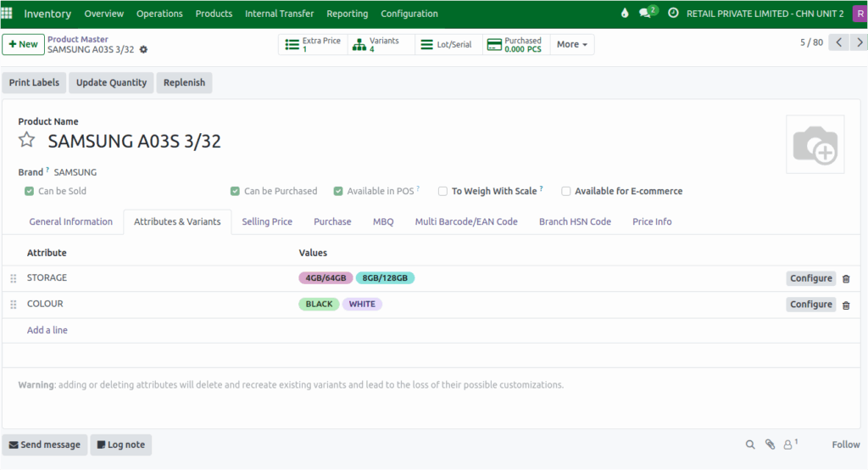Select the BLACK green tag
Viewport: 868px width, 470px height.
[319, 305]
